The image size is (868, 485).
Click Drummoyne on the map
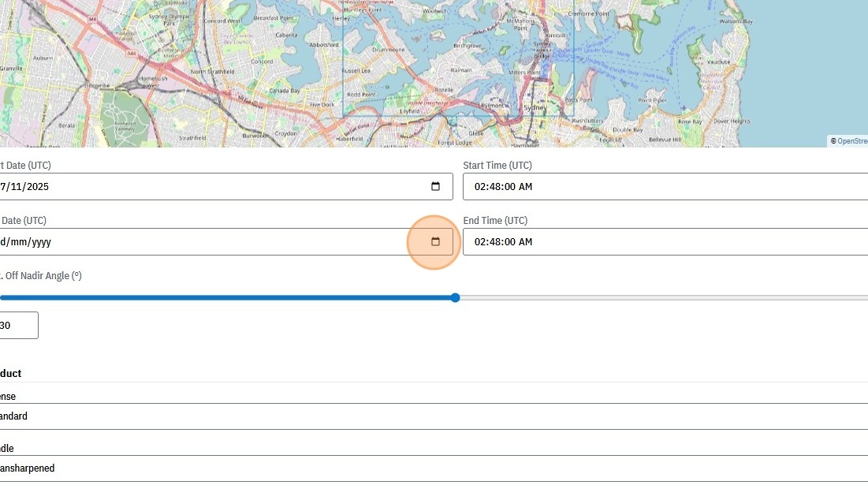pyautogui.click(x=388, y=48)
